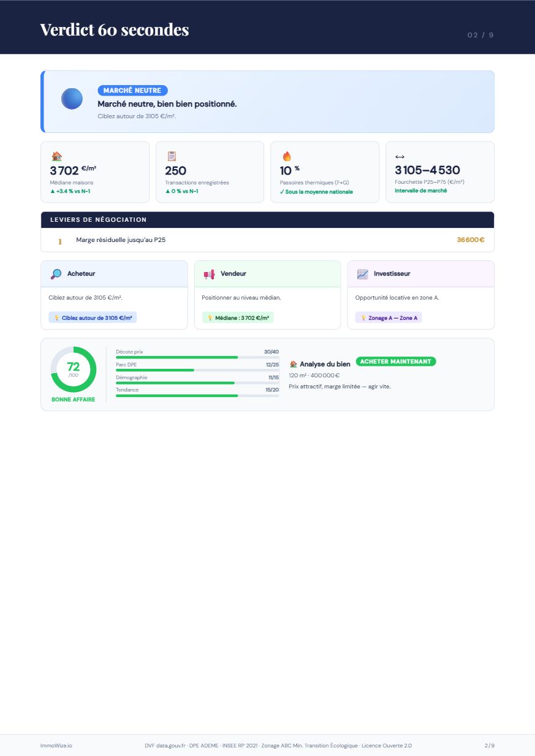Click the Acheteur card heading
Screen dimensions: 535x756
pyautogui.click(x=81, y=274)
